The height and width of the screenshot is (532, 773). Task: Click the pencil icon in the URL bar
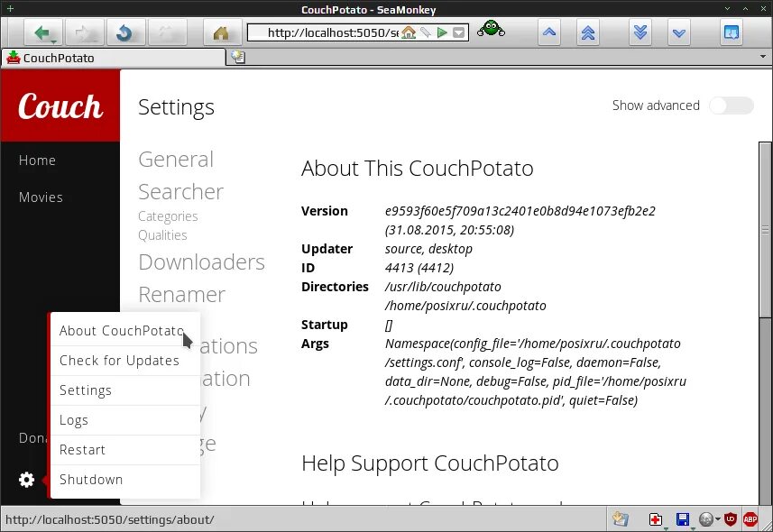click(426, 32)
